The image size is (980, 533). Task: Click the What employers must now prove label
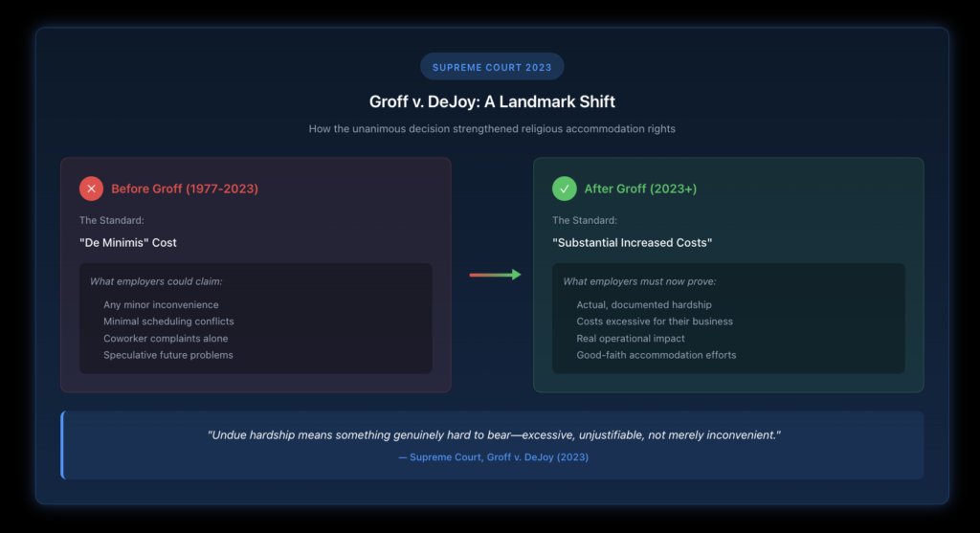pyautogui.click(x=637, y=281)
